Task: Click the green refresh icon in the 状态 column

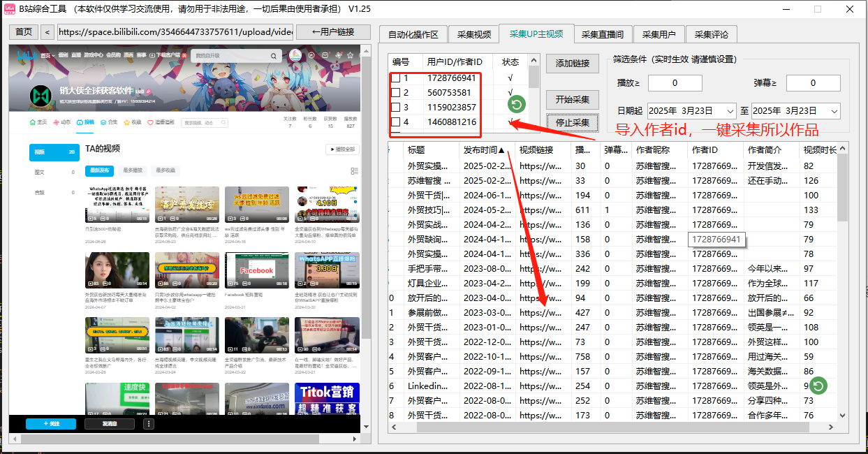Action: 516,104
